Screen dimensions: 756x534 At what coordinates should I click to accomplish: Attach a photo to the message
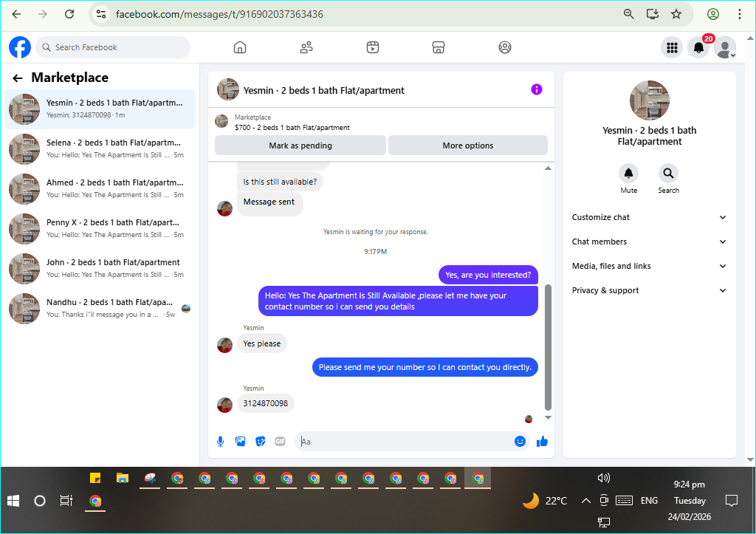240,442
